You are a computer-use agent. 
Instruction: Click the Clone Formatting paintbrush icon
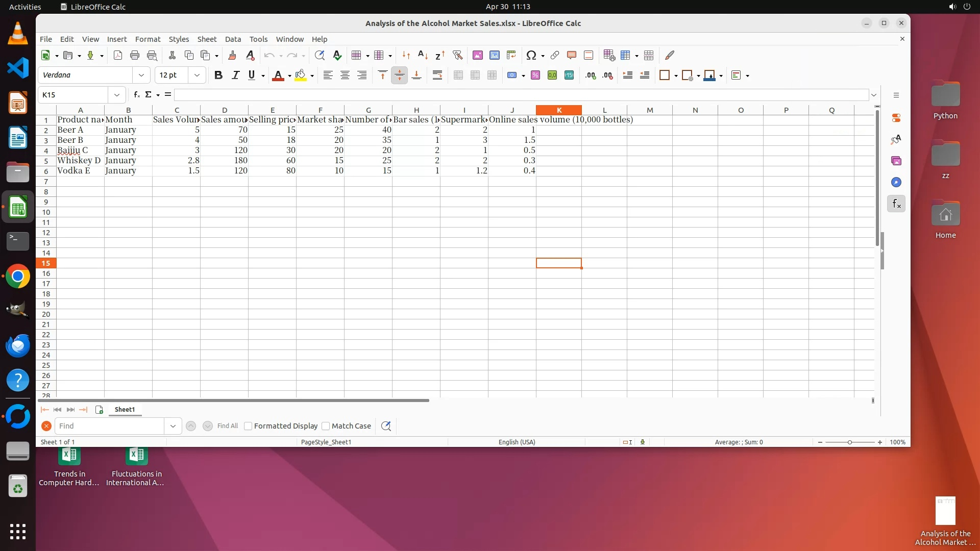tap(232, 55)
